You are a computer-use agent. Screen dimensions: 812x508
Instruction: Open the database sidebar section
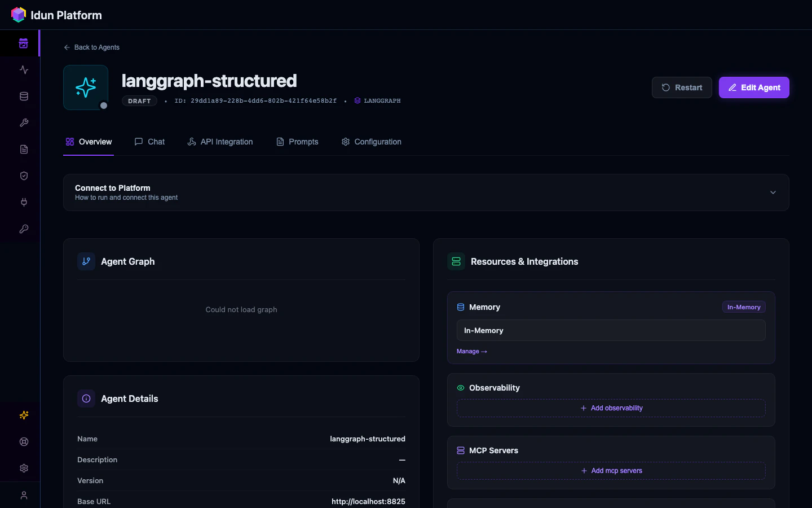tap(23, 96)
